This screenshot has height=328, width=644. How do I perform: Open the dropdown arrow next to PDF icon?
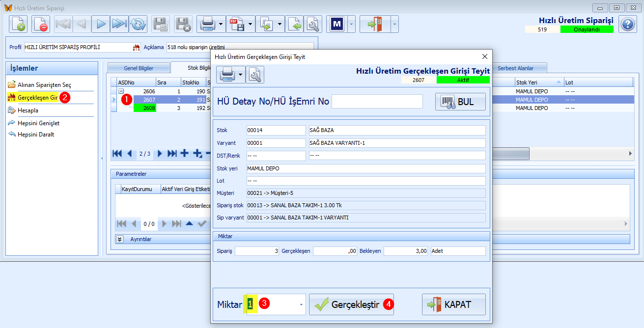251,24
